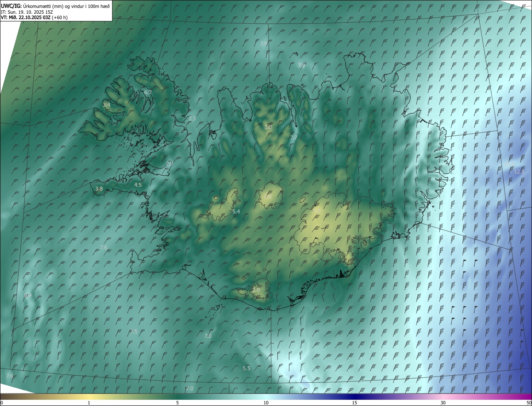Click the 5.5 value label on the map
Image resolution: width=532 pixels, height=406 pixels.
246,368
